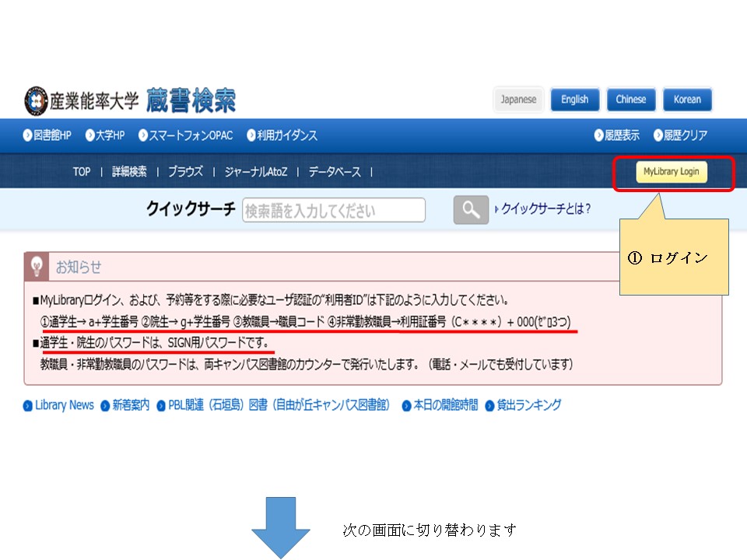Click the arrow bullet beside 図書館HP
This screenshot has height=560, width=747.
(x=27, y=135)
